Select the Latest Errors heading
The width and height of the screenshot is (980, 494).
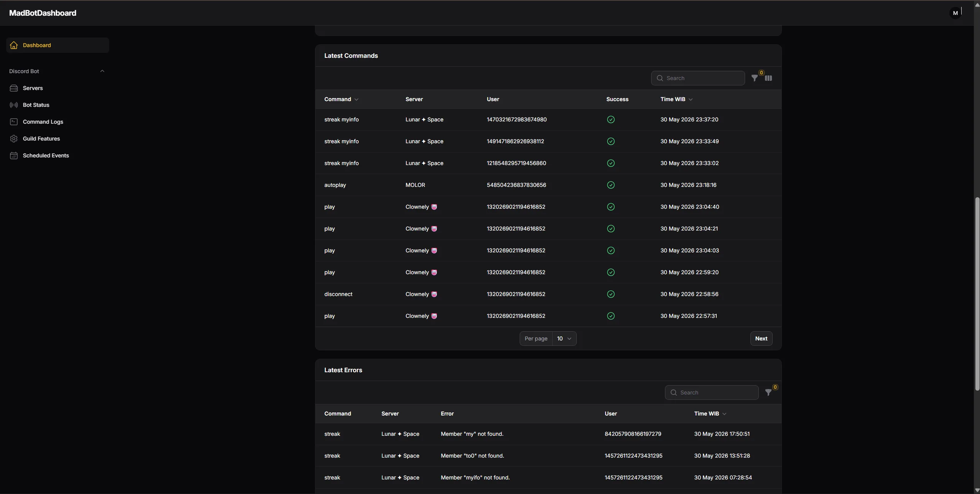(343, 370)
